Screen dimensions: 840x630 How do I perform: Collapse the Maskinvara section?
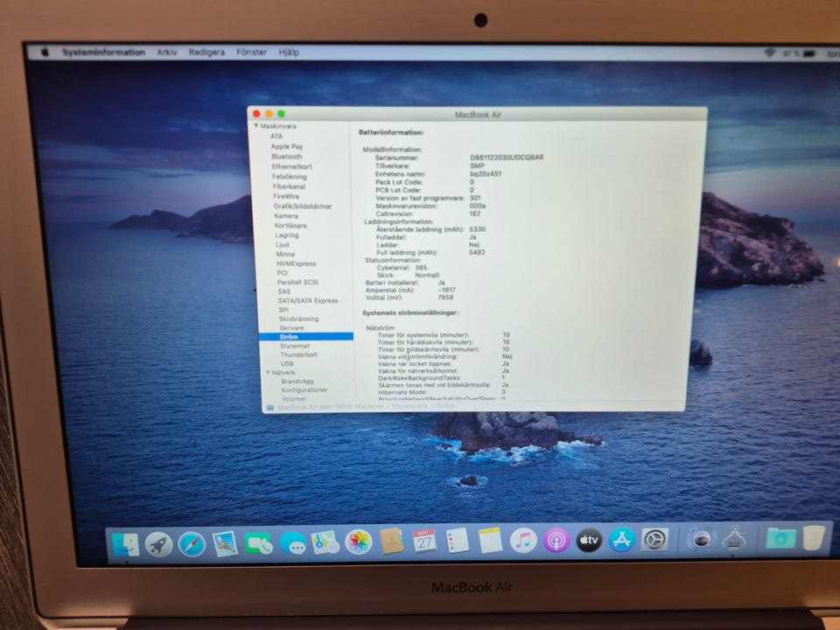click(256, 127)
